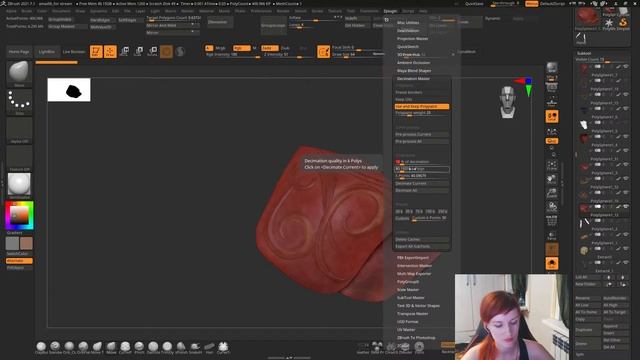Image resolution: width=640 pixels, height=360 pixels.
Task: Toggle Use and Keep Polypaint option
Action: 422,107
